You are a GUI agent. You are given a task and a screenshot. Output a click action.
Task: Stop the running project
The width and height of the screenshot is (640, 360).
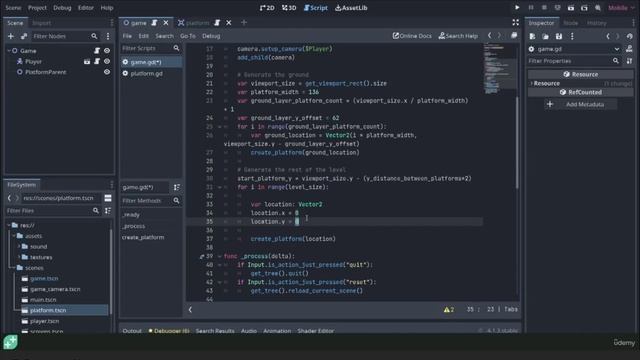click(x=544, y=7)
